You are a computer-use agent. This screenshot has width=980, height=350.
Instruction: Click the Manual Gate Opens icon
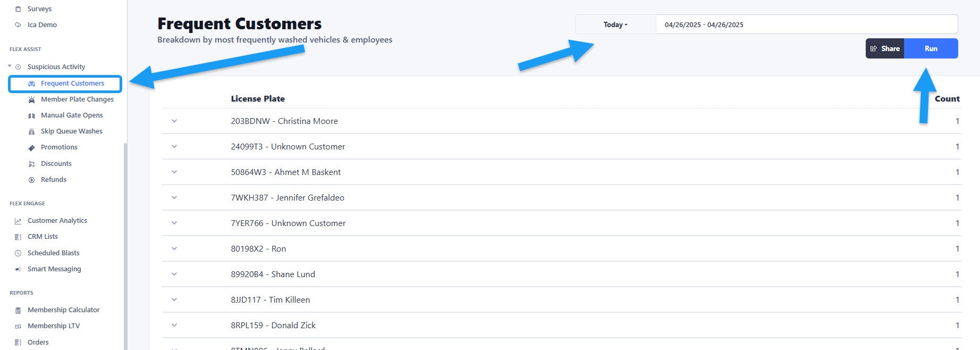pyautogui.click(x=31, y=115)
